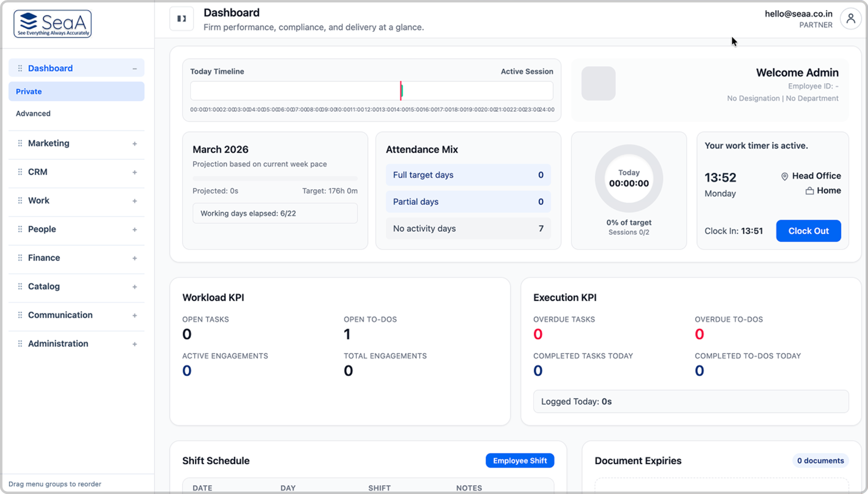Expand the People menu section
The image size is (868, 494).
(135, 230)
